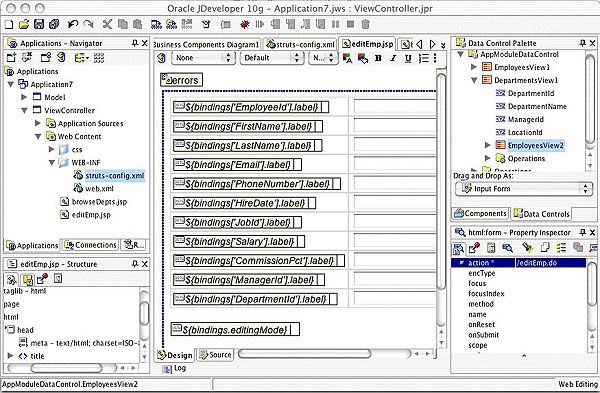Viewport: 600px width, 393px height.
Task: Switch to struts-config.xml editor tab
Action: tap(301, 44)
